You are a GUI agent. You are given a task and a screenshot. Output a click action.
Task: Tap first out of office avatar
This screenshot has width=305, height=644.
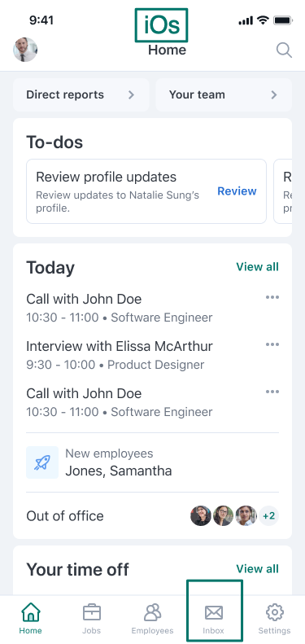tap(201, 516)
